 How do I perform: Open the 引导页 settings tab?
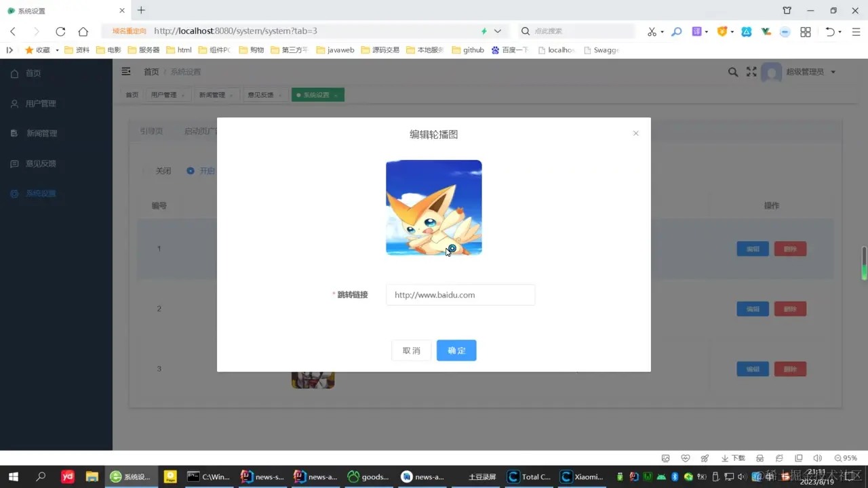[151, 131]
